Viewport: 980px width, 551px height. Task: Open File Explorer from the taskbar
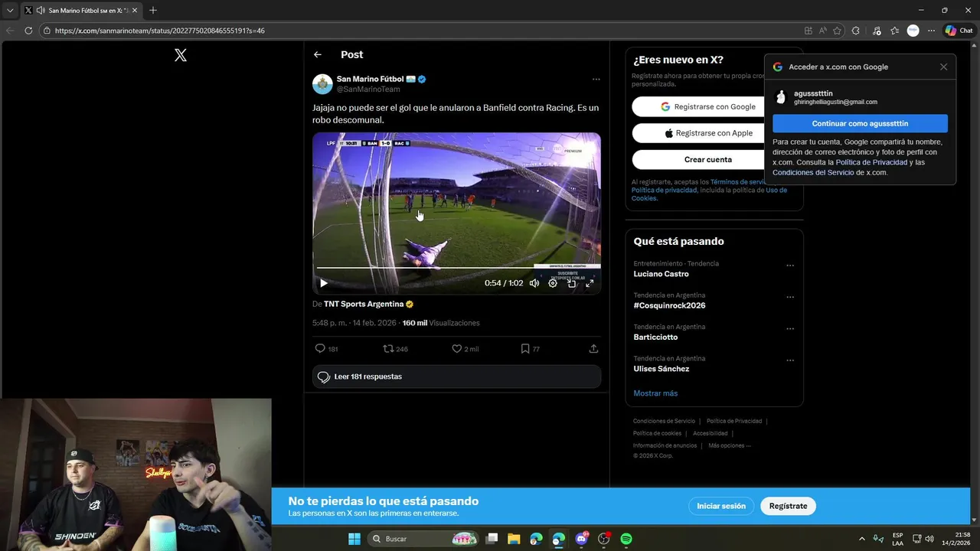point(514,539)
